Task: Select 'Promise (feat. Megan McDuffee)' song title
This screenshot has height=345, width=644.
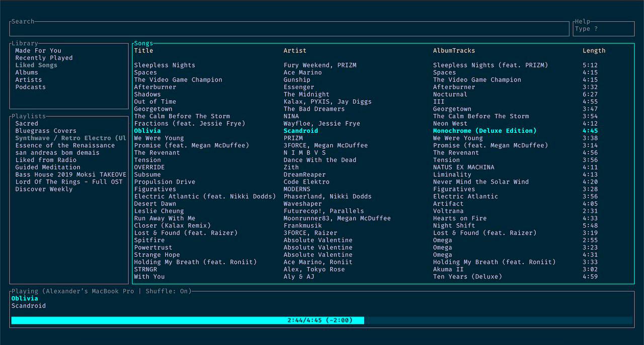Action: point(192,146)
